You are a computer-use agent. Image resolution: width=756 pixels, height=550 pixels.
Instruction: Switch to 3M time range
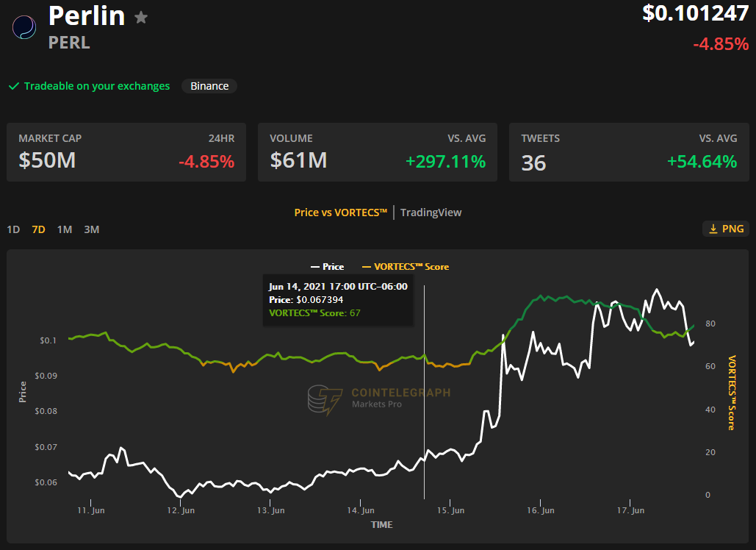coord(91,229)
